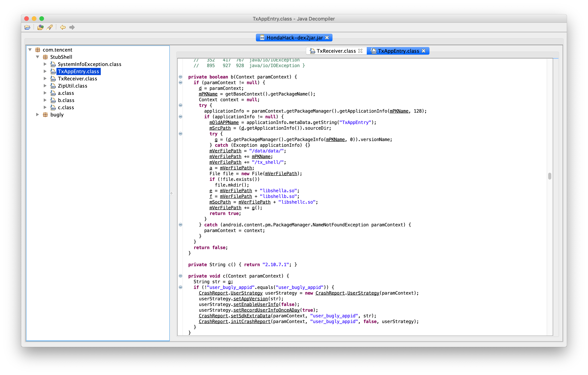Viewport: 588px width, 375px height.
Task: Select the bugly package label
Action: click(x=57, y=115)
